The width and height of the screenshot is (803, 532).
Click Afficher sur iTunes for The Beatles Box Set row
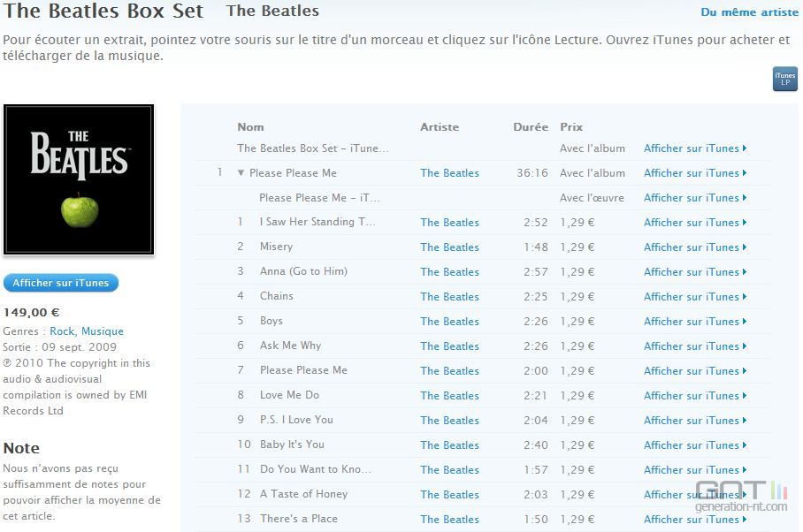point(695,148)
